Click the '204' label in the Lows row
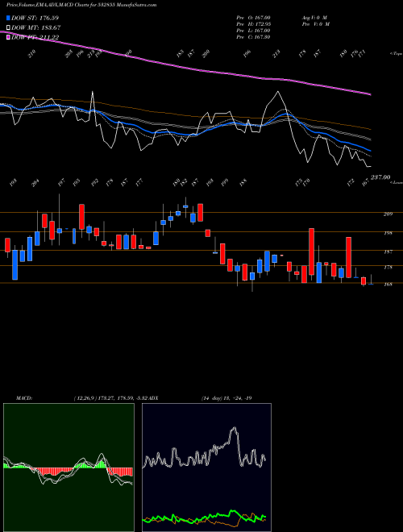 (x=35, y=183)
